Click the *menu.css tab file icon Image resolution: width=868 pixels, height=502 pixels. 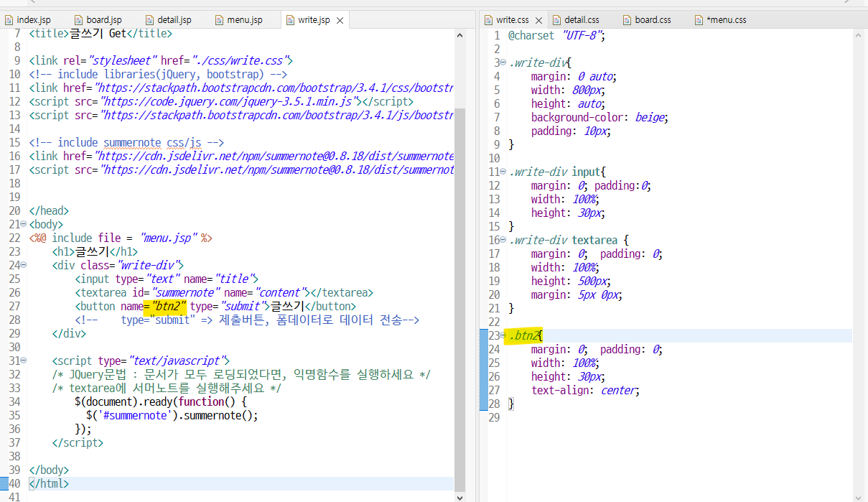699,20
